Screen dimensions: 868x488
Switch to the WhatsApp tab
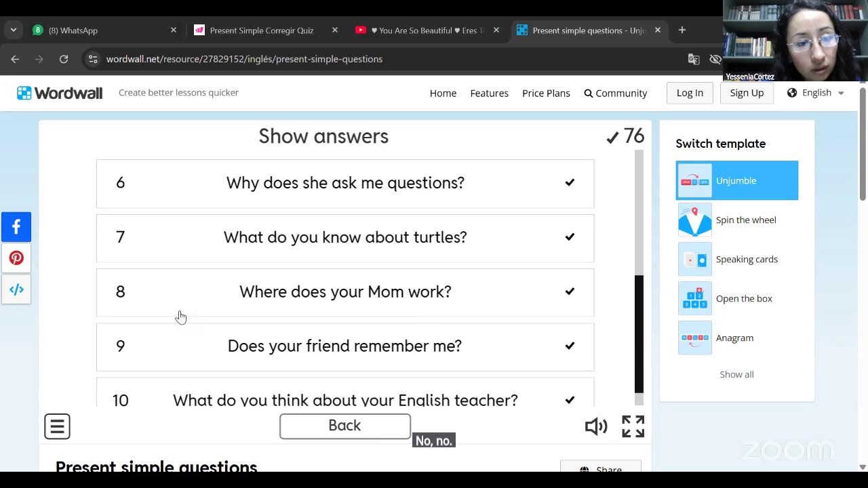point(104,30)
